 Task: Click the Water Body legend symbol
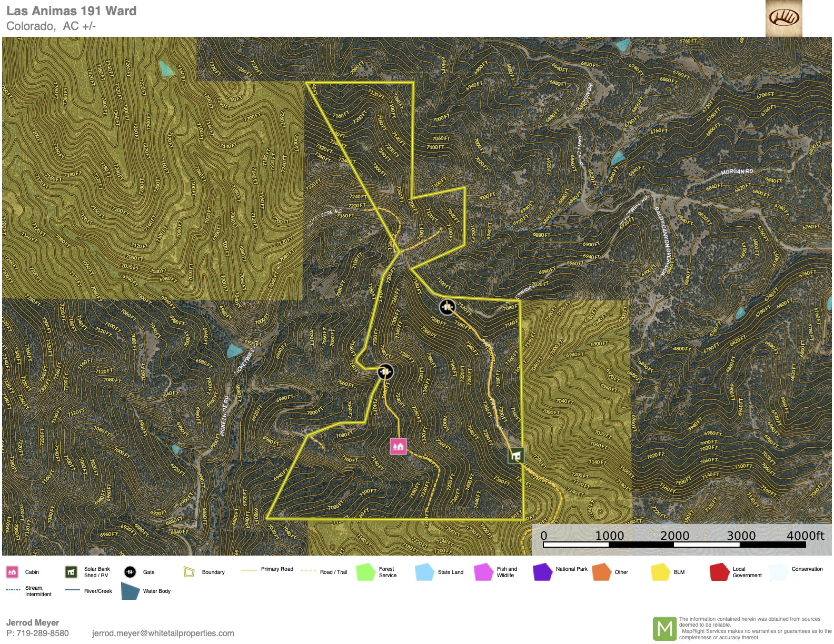point(130,591)
